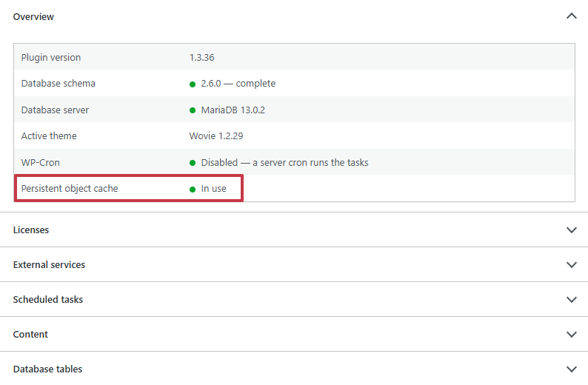
Task: Click the green dot beside Database schema
Action: coord(193,84)
